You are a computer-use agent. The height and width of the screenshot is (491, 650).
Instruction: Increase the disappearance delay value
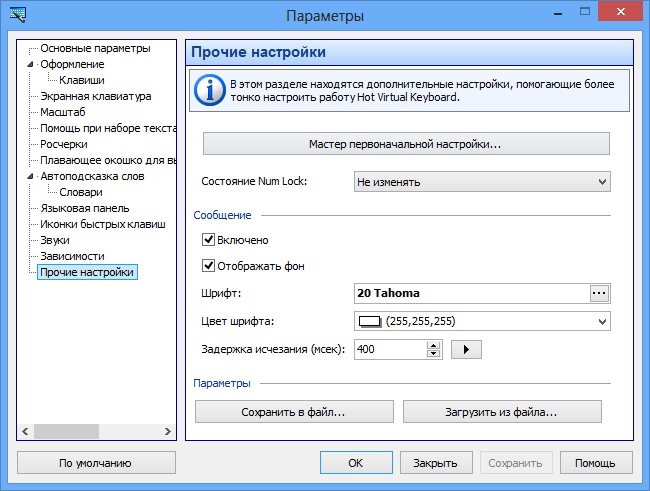(x=433, y=345)
